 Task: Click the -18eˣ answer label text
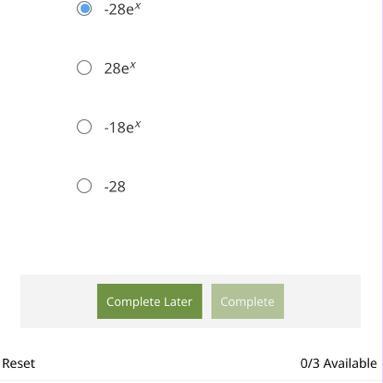[122, 127]
